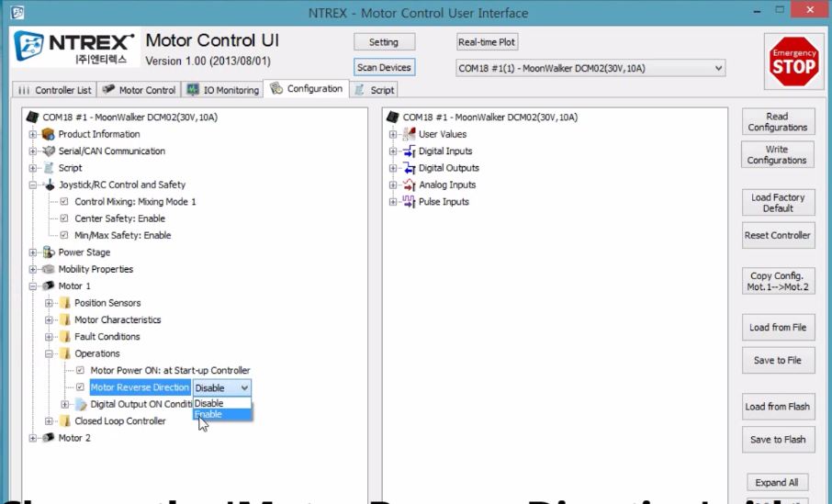
Task: Click Mobility Properties icon
Action: (x=49, y=269)
